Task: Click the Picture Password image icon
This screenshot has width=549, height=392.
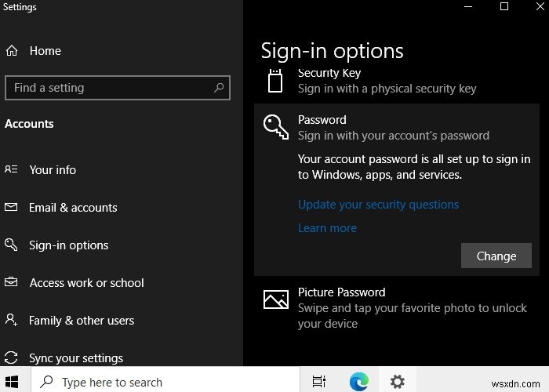Action: point(276,299)
